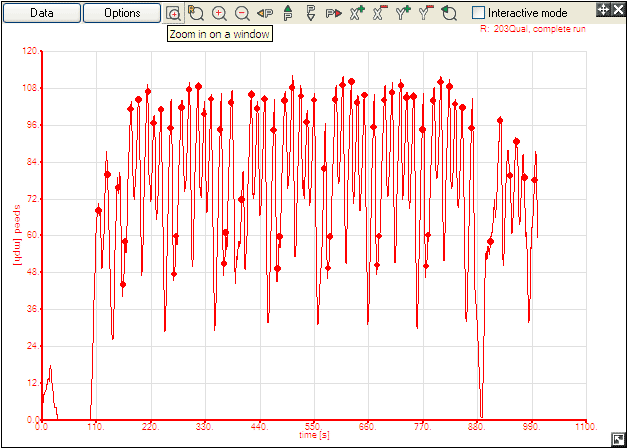Expand X axis with X plus icon
627x448 pixels.
tap(357, 13)
